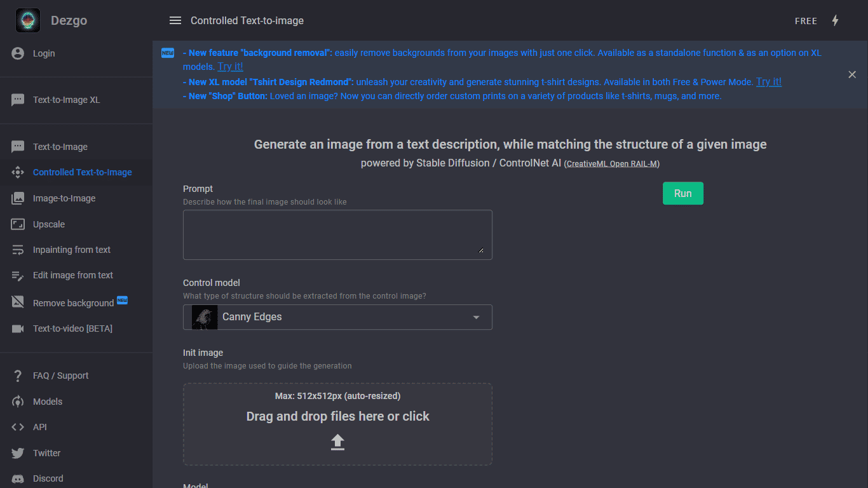
Task: Open the API sidebar link
Action: click(x=40, y=427)
